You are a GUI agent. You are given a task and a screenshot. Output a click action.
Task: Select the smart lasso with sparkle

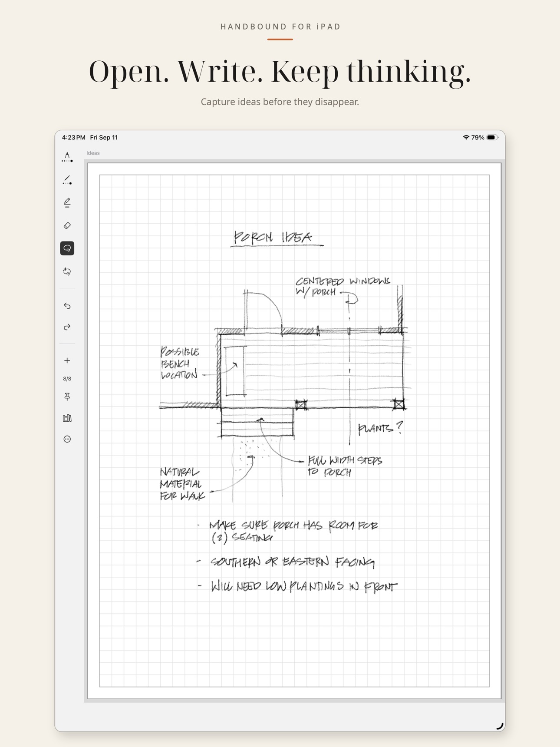pyautogui.click(x=67, y=271)
